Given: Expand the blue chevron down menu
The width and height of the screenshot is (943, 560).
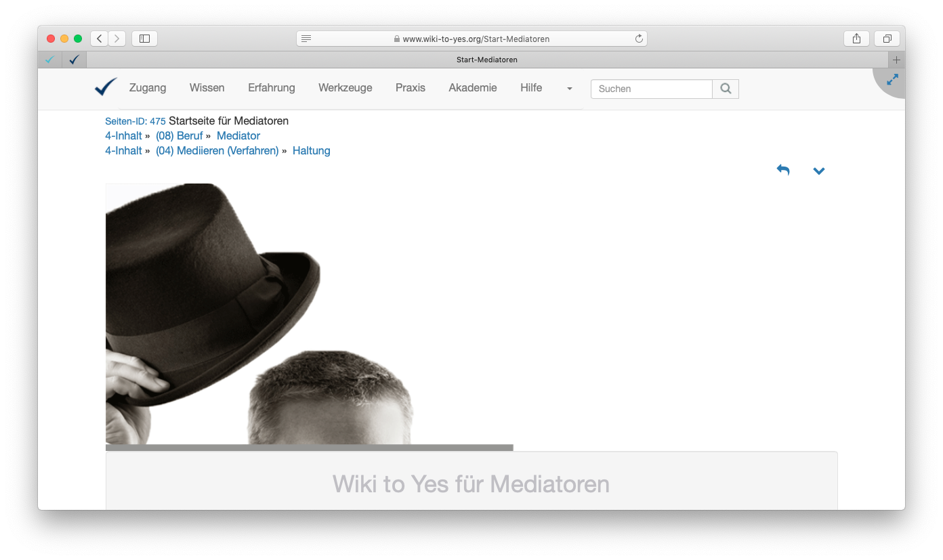Looking at the screenshot, I should pos(818,171).
